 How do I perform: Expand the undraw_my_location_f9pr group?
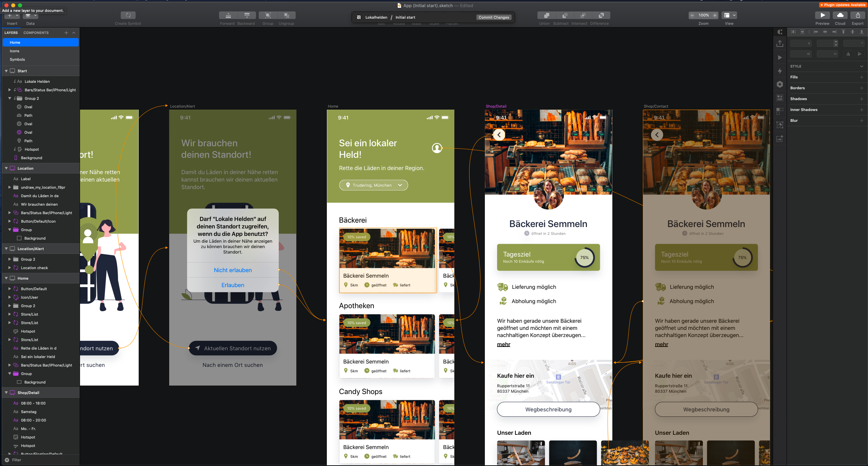click(9, 187)
